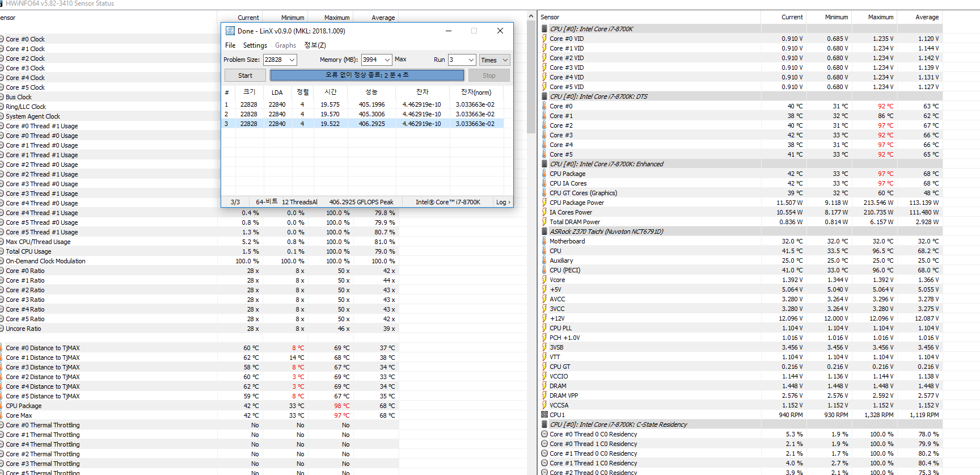Minimize the LinX window
Image resolution: width=980 pixels, height=475 pixels.
pyautogui.click(x=448, y=31)
